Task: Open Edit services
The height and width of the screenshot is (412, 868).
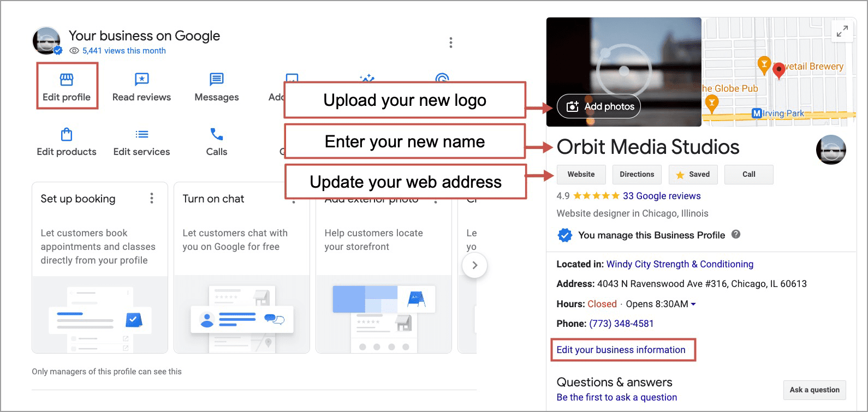Action: (141, 142)
